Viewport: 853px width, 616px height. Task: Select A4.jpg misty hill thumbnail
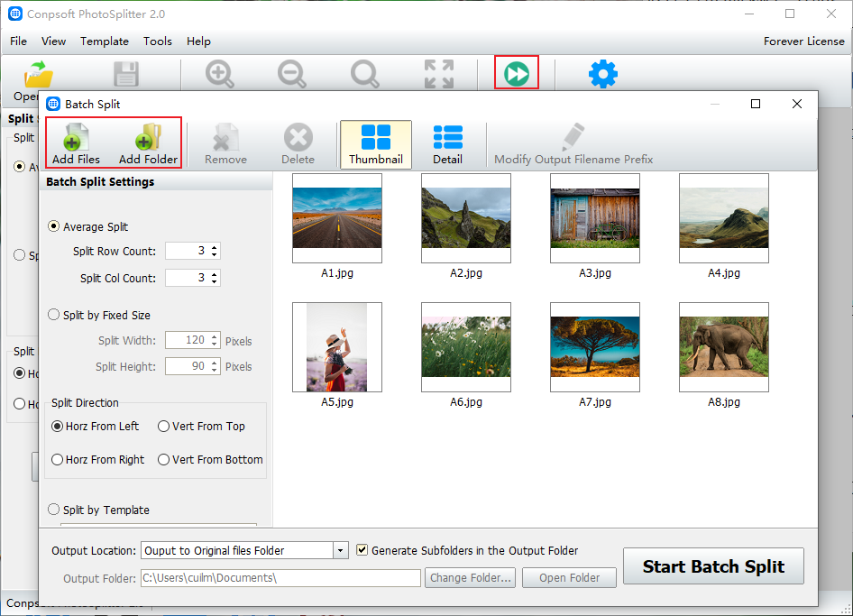(x=723, y=218)
